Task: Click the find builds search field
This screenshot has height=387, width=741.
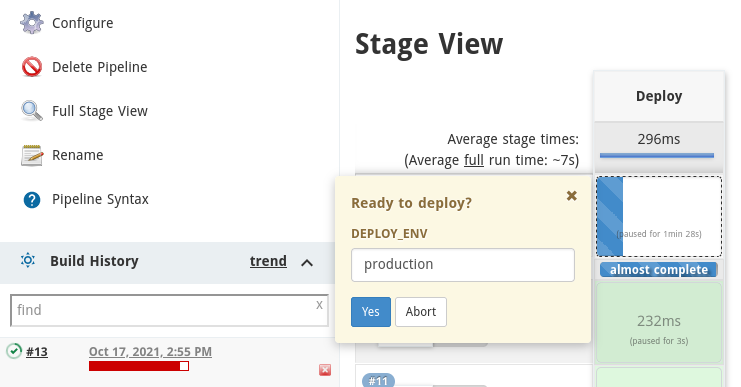Action: pos(169,310)
